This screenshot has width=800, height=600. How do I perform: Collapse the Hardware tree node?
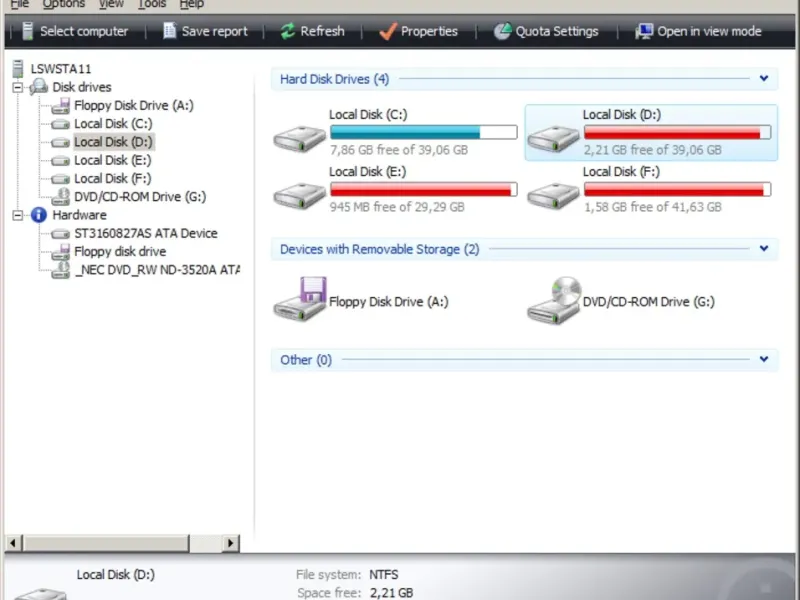tap(18, 215)
